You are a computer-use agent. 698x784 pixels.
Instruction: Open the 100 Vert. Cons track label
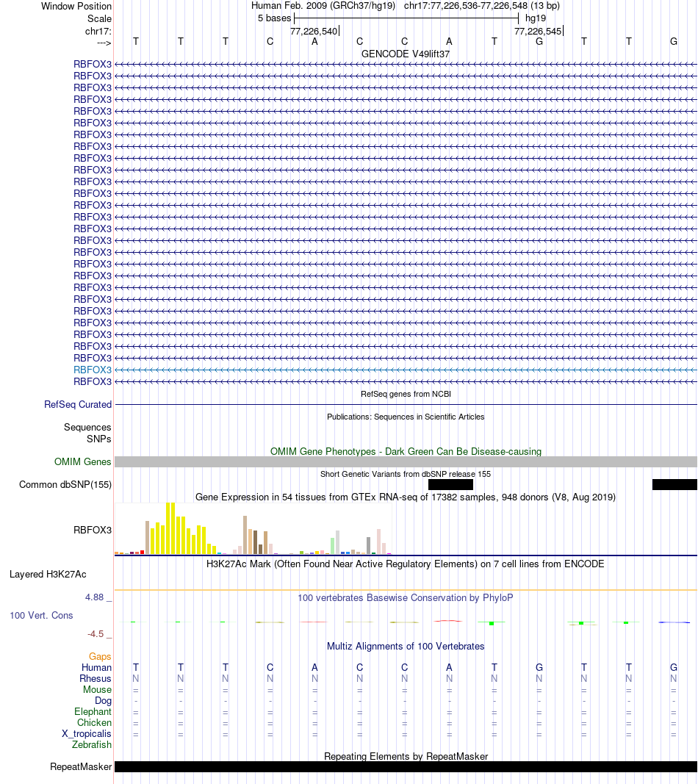coord(41,616)
